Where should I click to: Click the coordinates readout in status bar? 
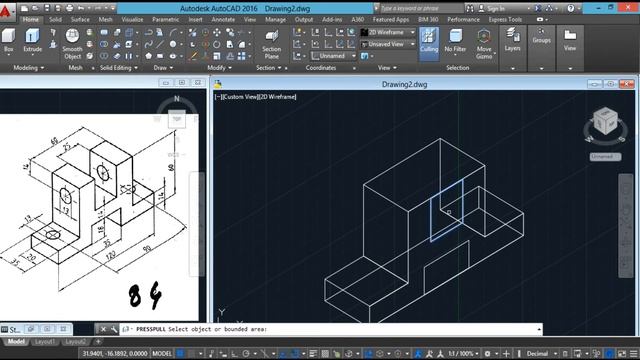(115, 353)
